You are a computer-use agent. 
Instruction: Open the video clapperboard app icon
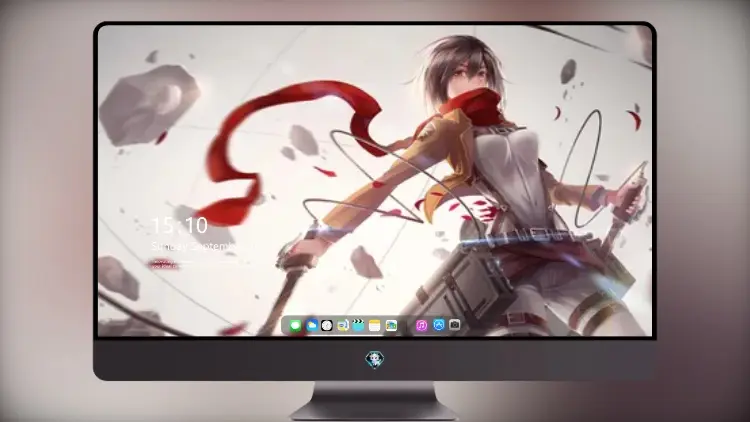[358, 326]
